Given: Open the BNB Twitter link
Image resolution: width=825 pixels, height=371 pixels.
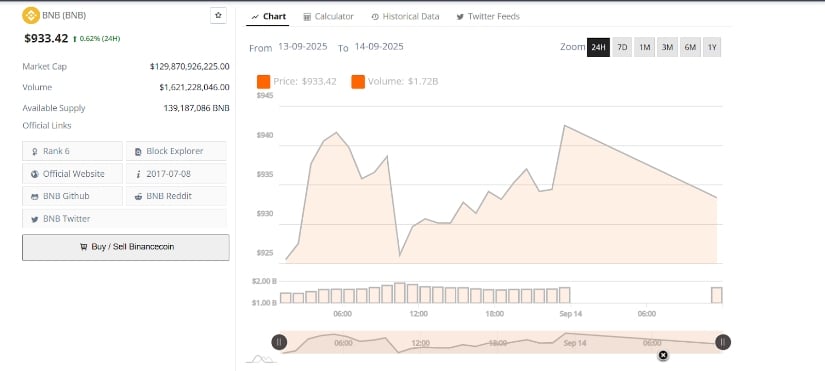Looking at the screenshot, I should pos(124,218).
